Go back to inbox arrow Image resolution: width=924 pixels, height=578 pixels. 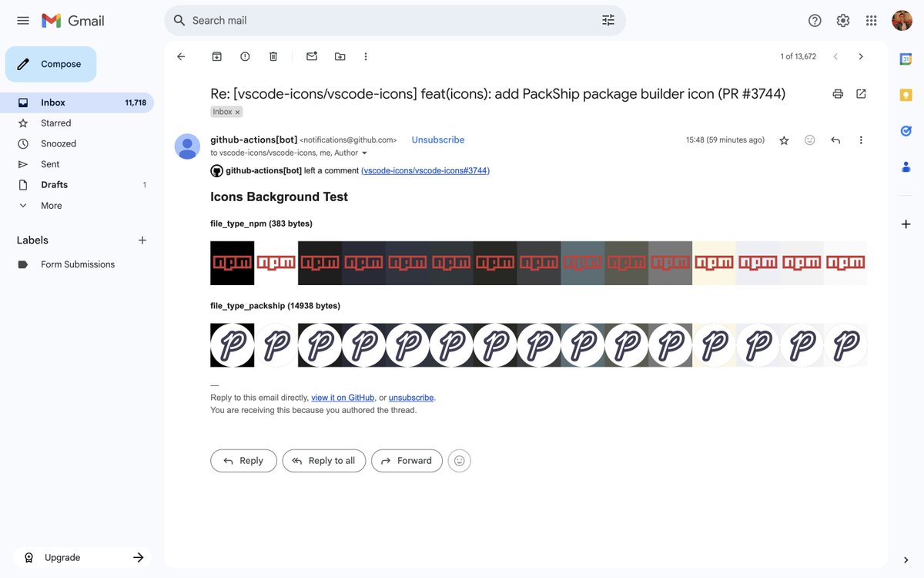point(181,56)
